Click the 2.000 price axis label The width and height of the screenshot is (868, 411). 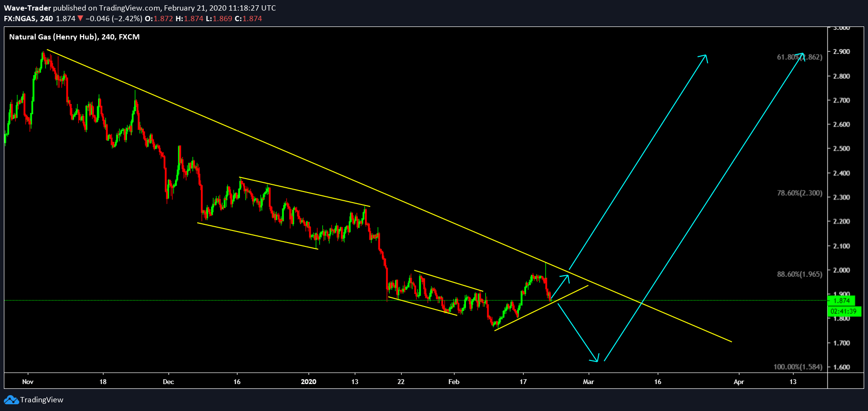click(x=842, y=270)
